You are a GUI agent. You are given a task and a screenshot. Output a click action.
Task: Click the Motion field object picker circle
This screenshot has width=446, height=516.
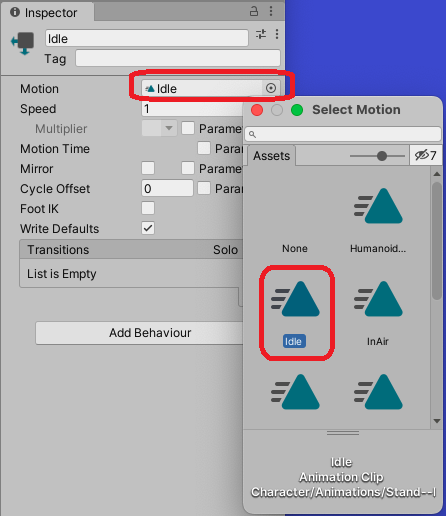271,88
